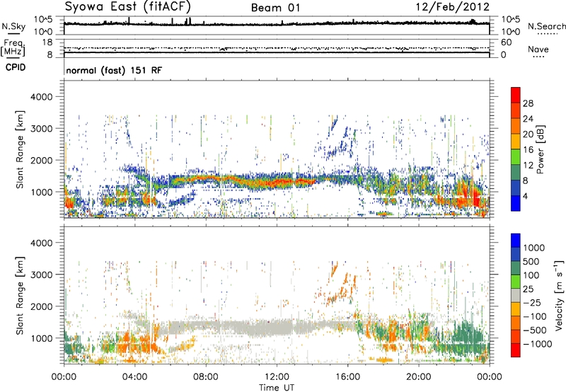
Task: Click the "Time UT" axis title
Action: (277, 388)
